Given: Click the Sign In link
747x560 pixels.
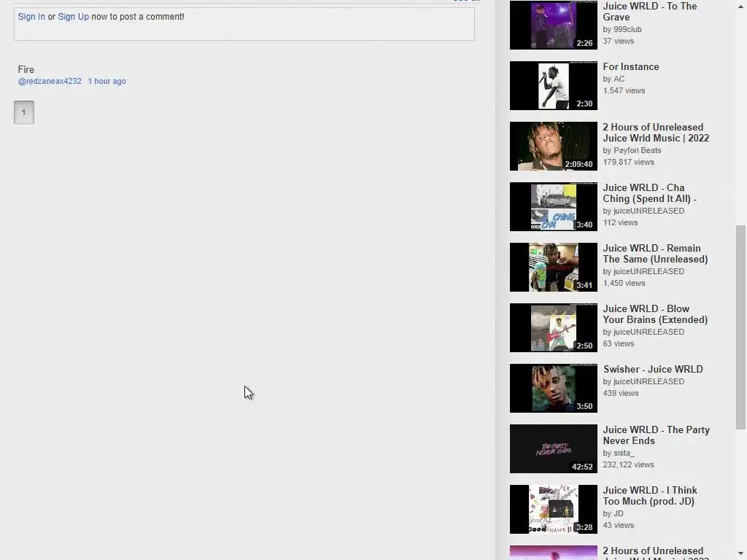Looking at the screenshot, I should (x=31, y=17).
